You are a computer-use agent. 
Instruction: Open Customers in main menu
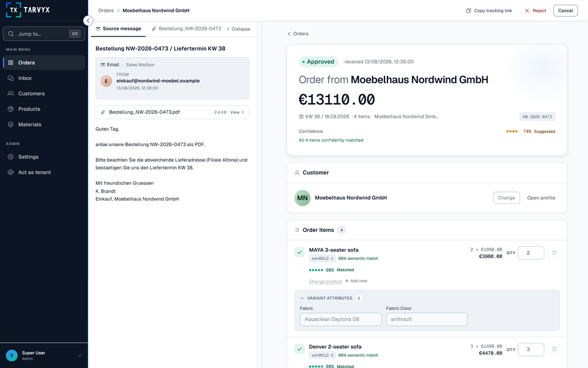pyautogui.click(x=44, y=94)
